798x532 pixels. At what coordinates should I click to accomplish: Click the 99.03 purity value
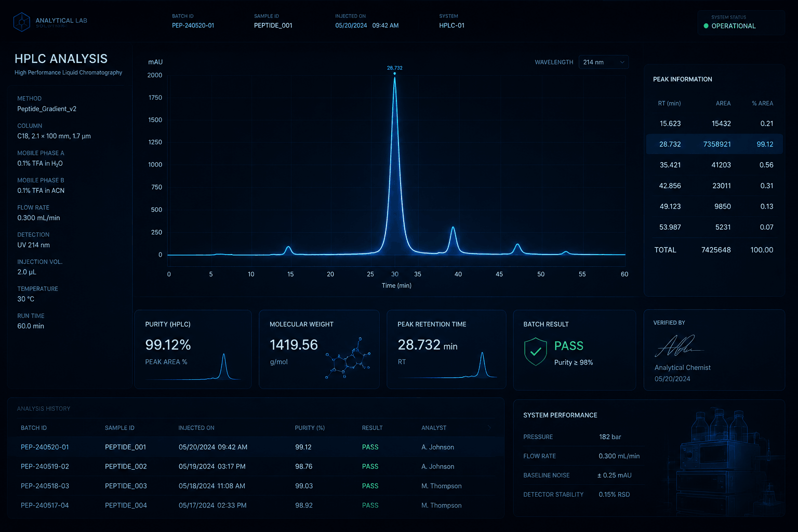pyautogui.click(x=304, y=486)
